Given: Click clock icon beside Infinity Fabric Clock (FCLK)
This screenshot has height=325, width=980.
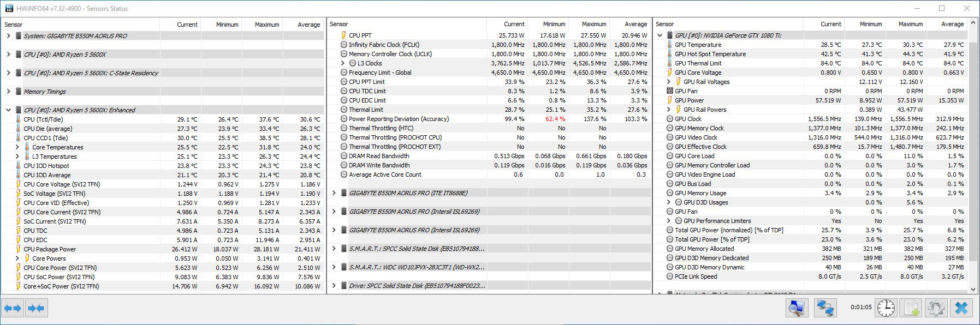Looking at the screenshot, I should click(344, 45).
